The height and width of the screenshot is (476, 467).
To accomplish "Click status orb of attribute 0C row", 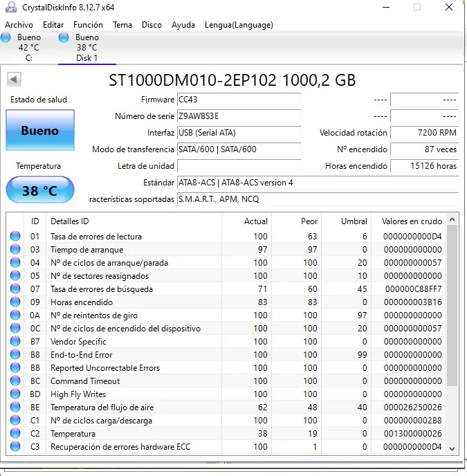I will tap(15, 328).
